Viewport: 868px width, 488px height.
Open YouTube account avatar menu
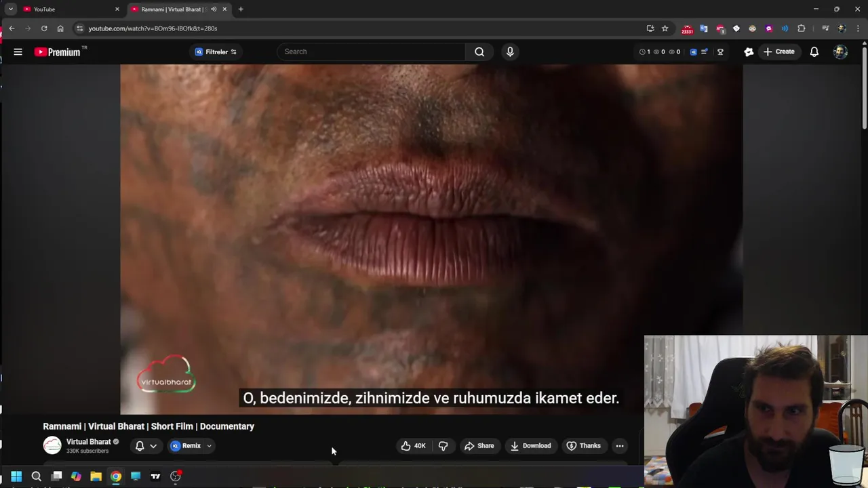tap(840, 52)
